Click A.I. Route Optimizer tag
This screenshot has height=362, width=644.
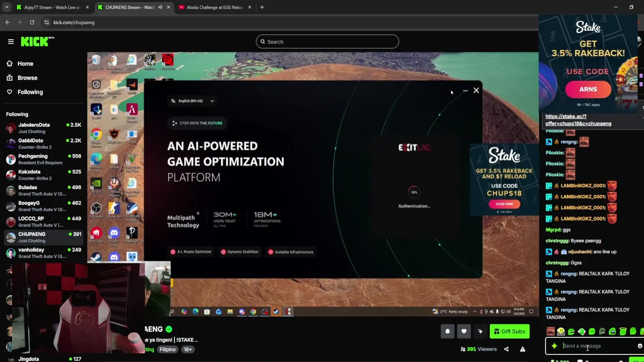tap(191, 252)
